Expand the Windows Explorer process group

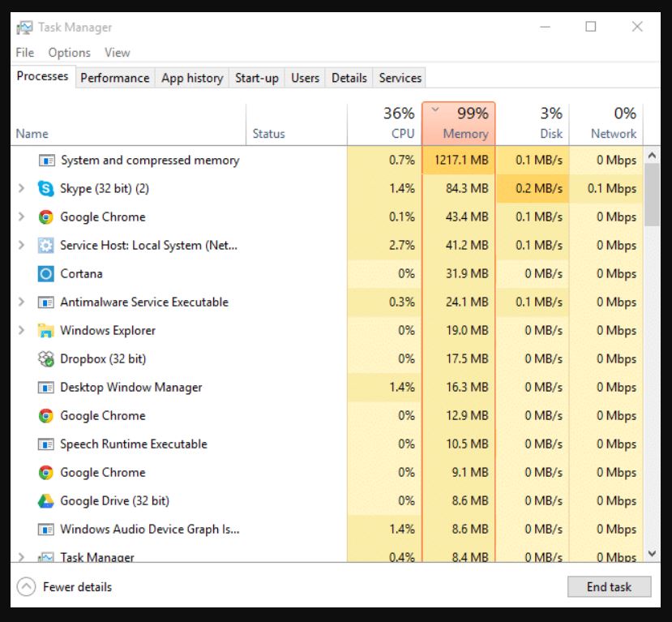(21, 330)
